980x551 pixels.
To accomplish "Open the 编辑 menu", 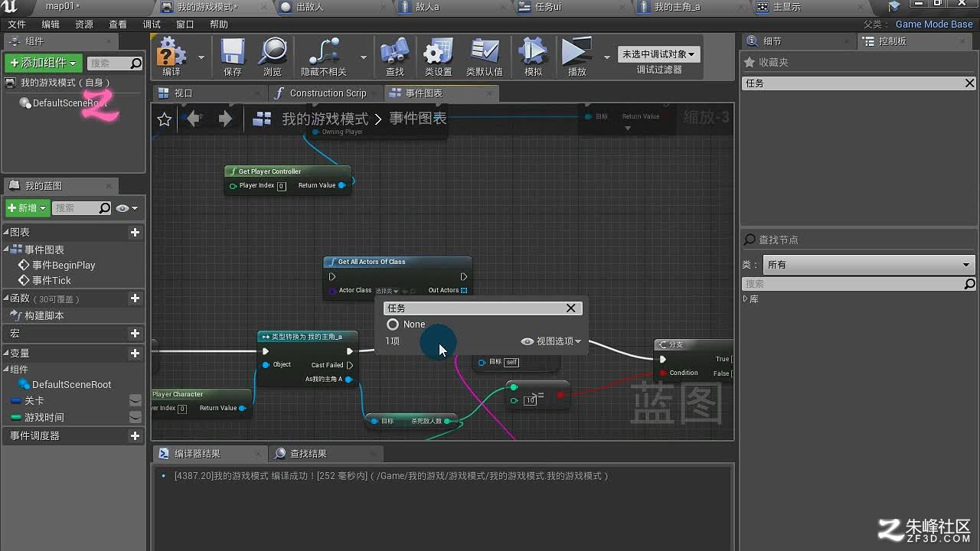I will point(51,24).
